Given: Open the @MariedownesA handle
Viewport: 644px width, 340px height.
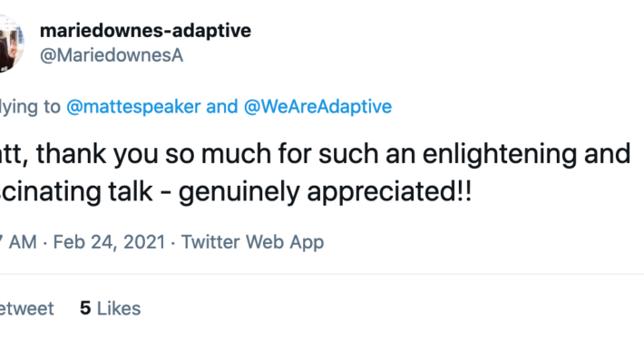Looking at the screenshot, I should click(112, 55).
